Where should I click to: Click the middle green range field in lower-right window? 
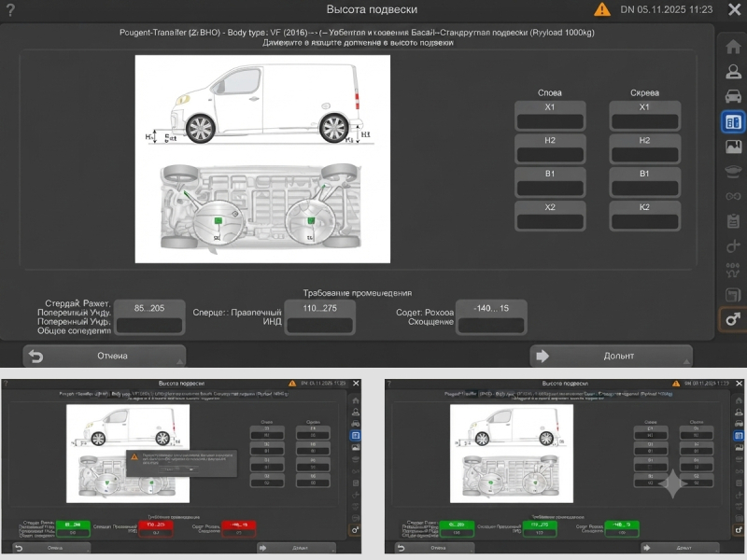540,528
